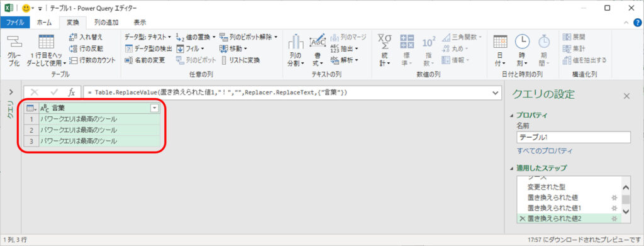Click 名前の変更 (Rename) command

click(x=145, y=60)
